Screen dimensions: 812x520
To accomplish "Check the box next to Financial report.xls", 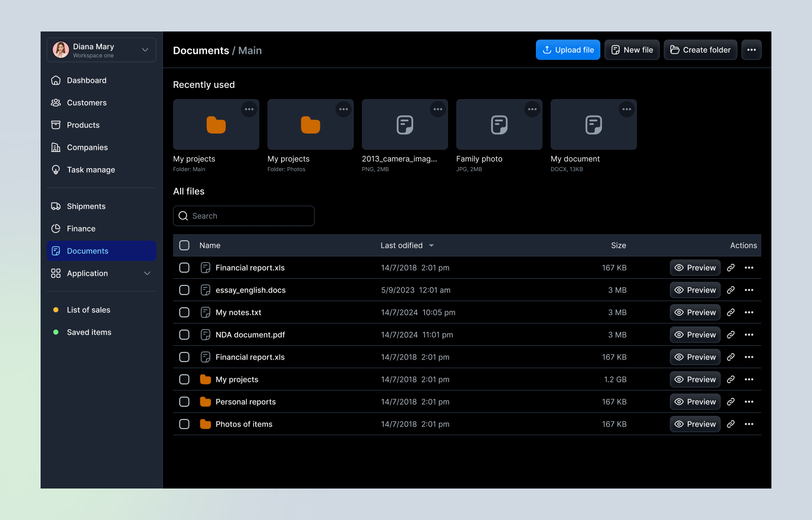I will point(184,268).
